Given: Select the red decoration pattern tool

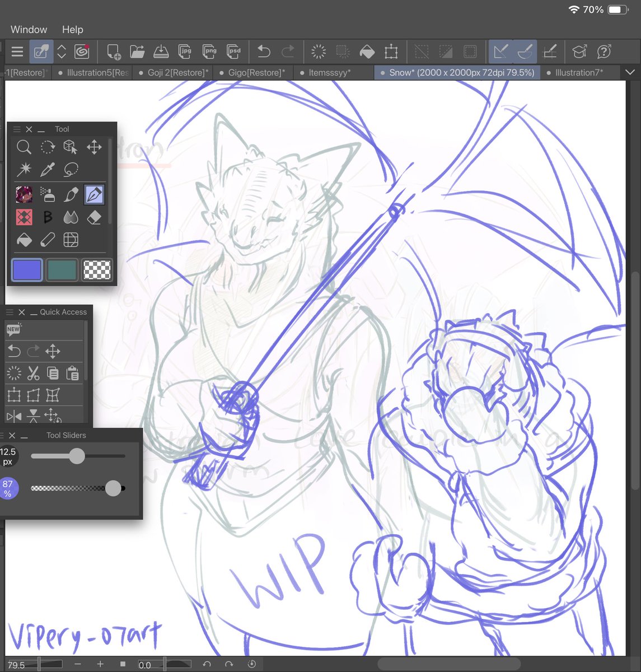Looking at the screenshot, I should 24,217.
